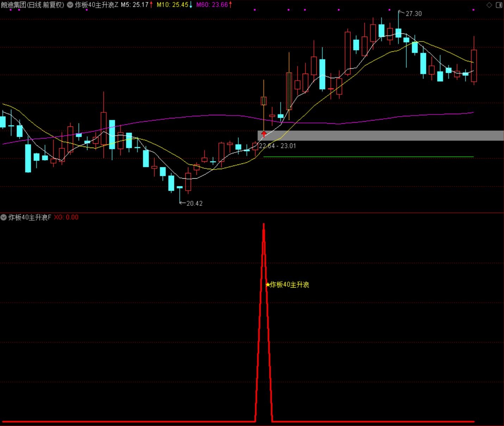Viewport: 504px width, 426px height.
Task: Click the ★炸板40主升浪 signal label
Action: point(287,285)
